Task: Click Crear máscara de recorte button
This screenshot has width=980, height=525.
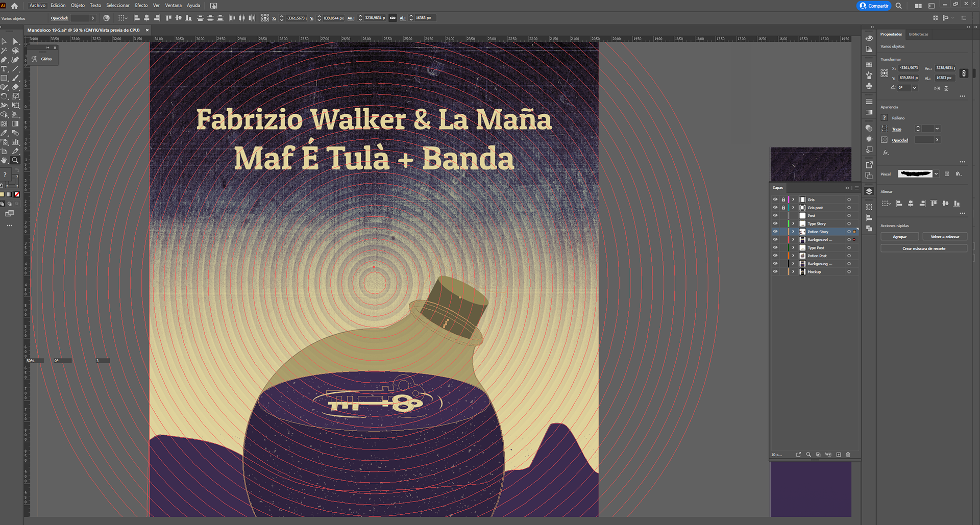Action: click(924, 248)
